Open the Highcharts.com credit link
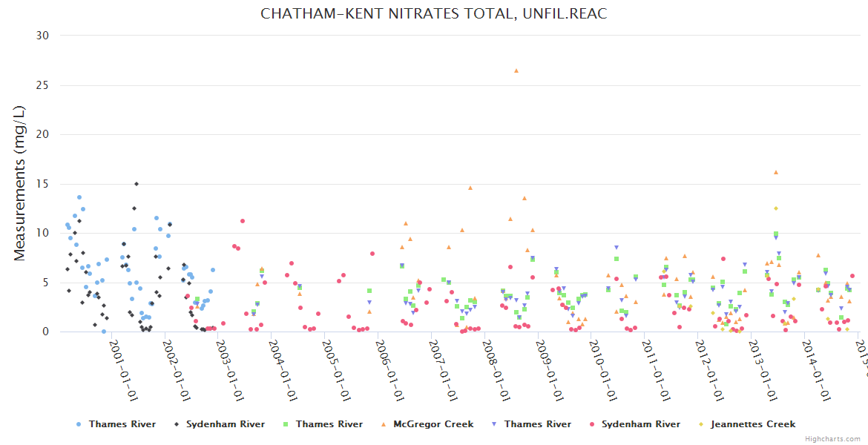 tap(833, 439)
